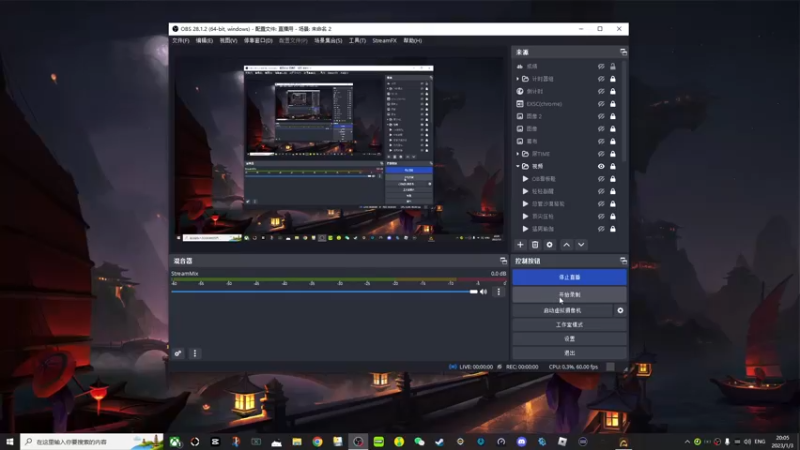Click the blue 停止直播 button

click(x=569, y=277)
